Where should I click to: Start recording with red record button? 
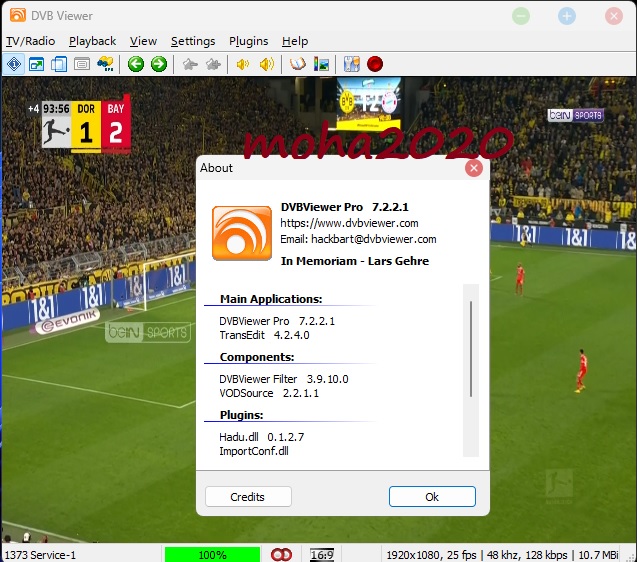pos(375,64)
